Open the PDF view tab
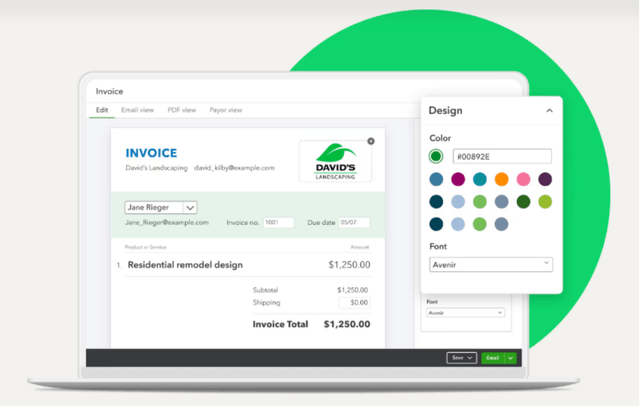Screen dimensions: 640x406 click(182, 110)
